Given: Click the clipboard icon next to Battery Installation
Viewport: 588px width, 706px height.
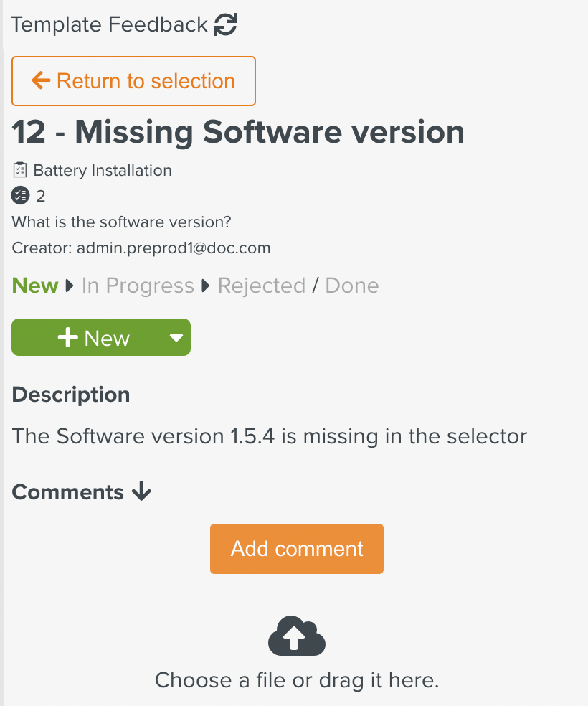Looking at the screenshot, I should (x=20, y=171).
